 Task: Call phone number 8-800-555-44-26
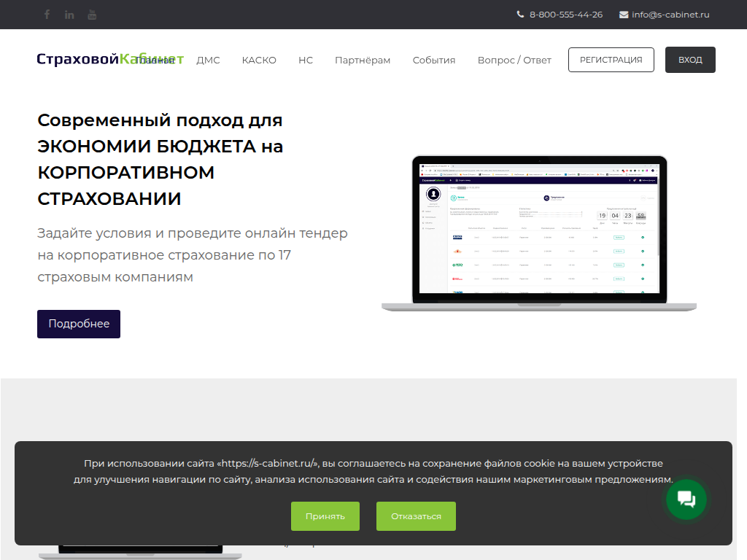pyautogui.click(x=566, y=15)
